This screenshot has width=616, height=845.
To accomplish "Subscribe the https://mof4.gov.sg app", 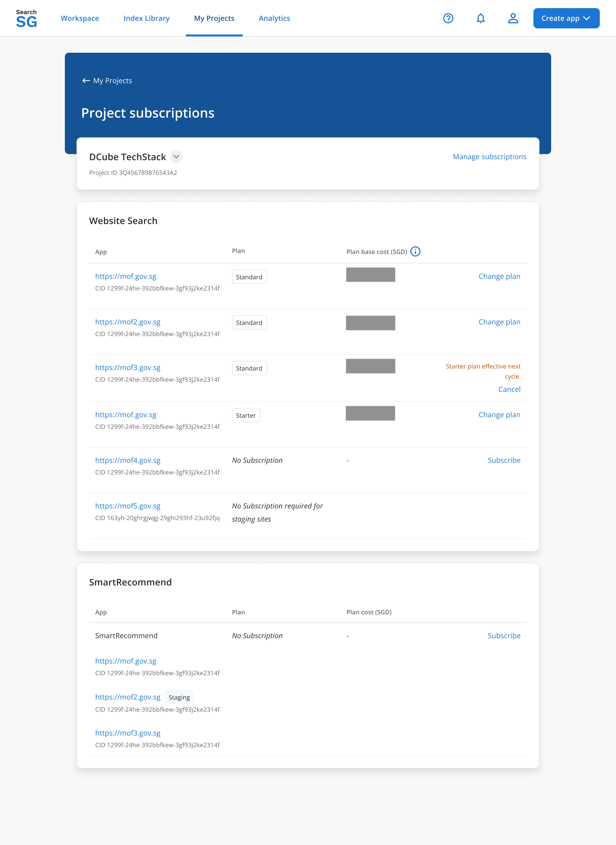I will tap(504, 460).
